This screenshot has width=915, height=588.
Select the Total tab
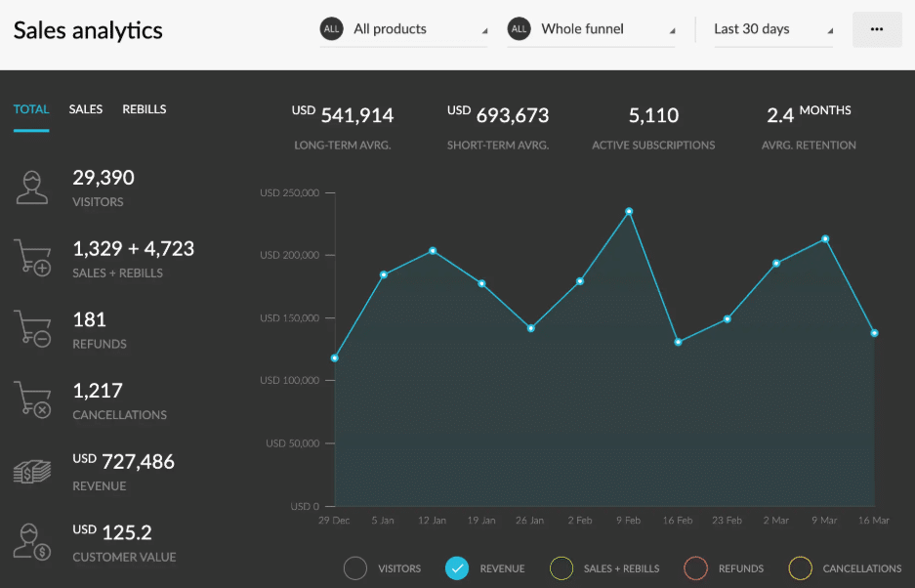31,109
